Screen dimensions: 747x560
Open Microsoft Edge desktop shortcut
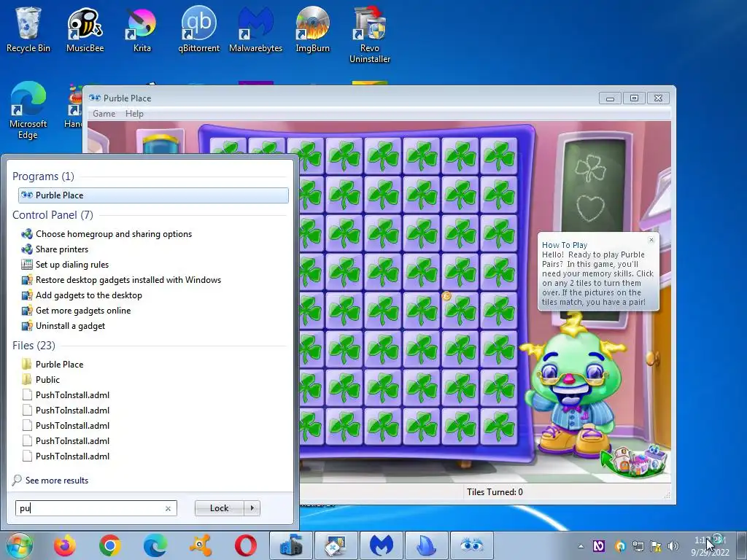[x=28, y=111]
